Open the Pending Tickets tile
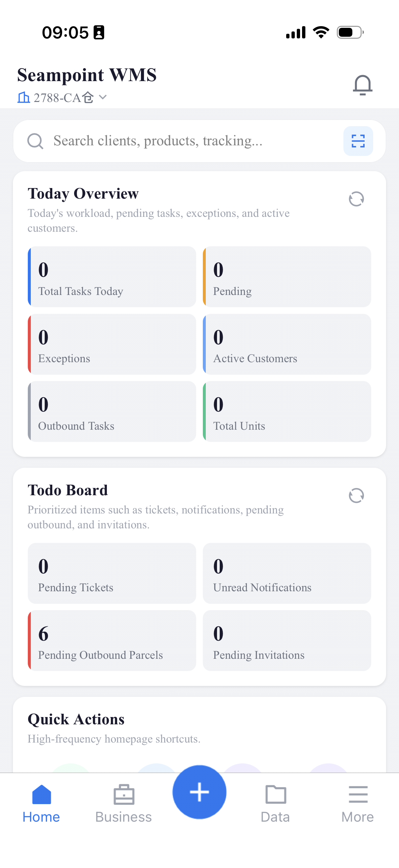Screen dimensions: 399x868 tap(112, 573)
